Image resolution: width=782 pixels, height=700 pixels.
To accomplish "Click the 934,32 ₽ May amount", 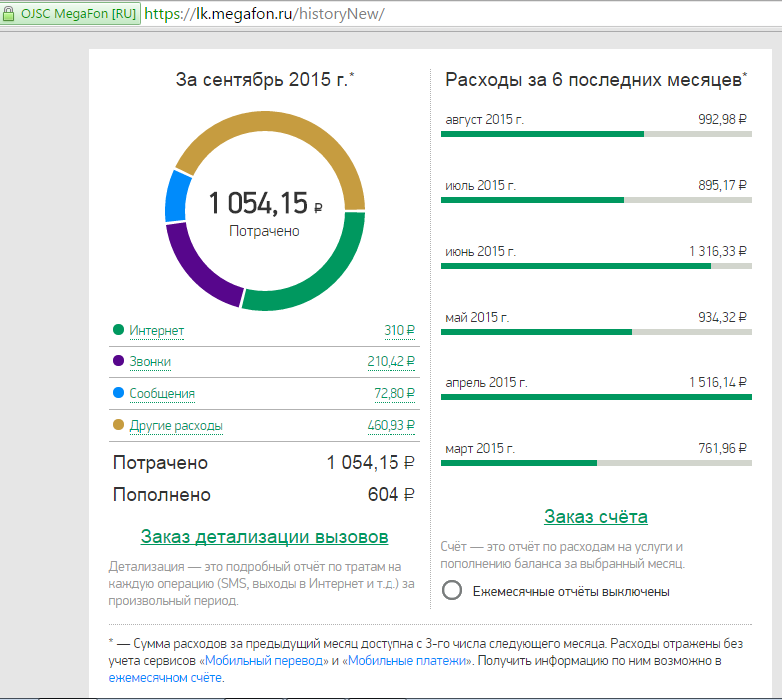I will [x=722, y=317].
